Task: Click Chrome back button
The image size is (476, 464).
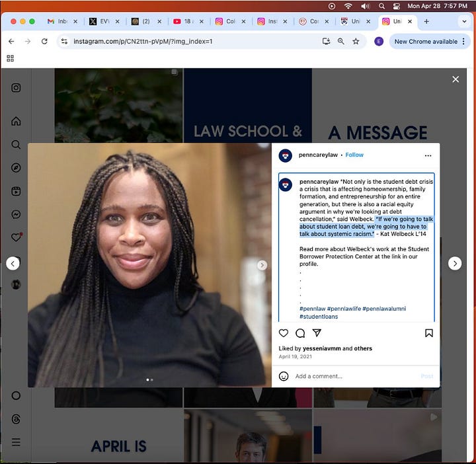Action: 11,41
